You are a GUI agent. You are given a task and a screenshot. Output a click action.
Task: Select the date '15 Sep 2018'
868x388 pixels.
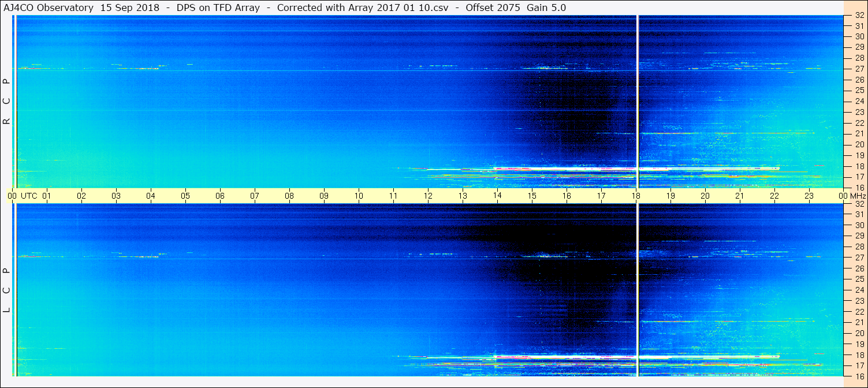point(129,8)
